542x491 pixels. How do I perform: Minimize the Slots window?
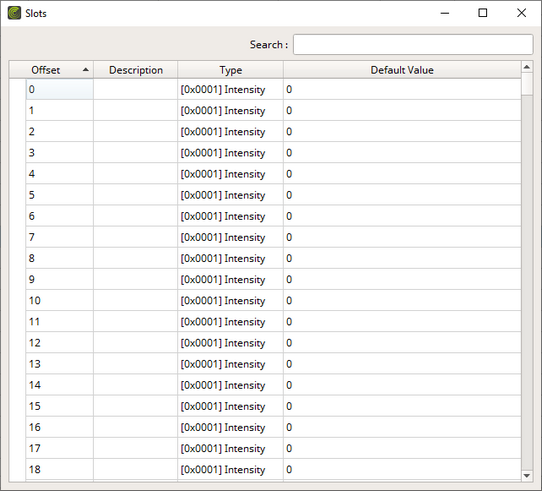(445, 13)
